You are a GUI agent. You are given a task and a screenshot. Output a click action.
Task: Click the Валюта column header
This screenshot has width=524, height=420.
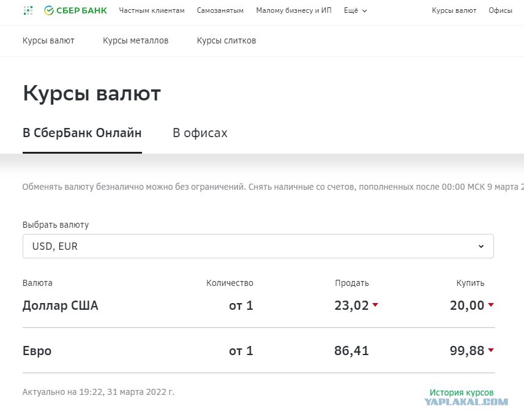pos(37,283)
